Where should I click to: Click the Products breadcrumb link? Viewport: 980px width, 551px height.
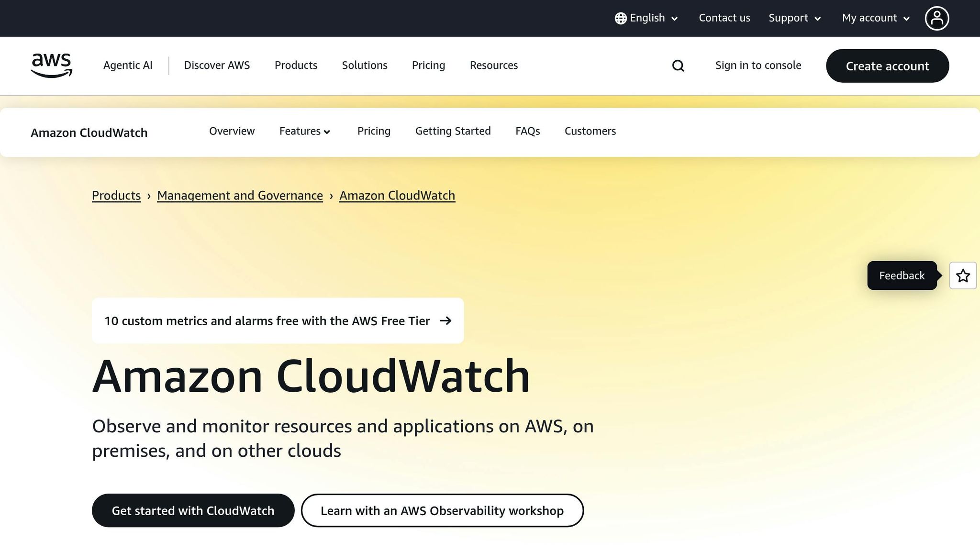tap(116, 196)
